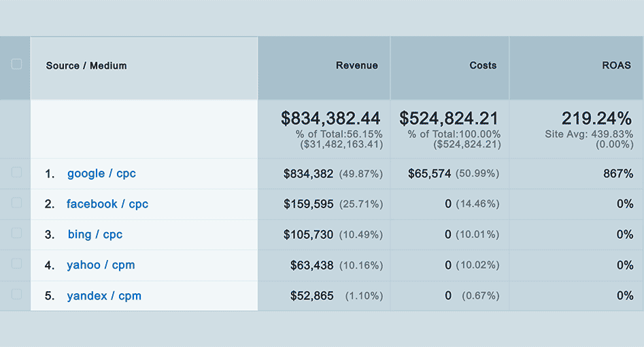Sort by the ROAS column header
The width and height of the screenshot is (644, 347).
(x=616, y=66)
